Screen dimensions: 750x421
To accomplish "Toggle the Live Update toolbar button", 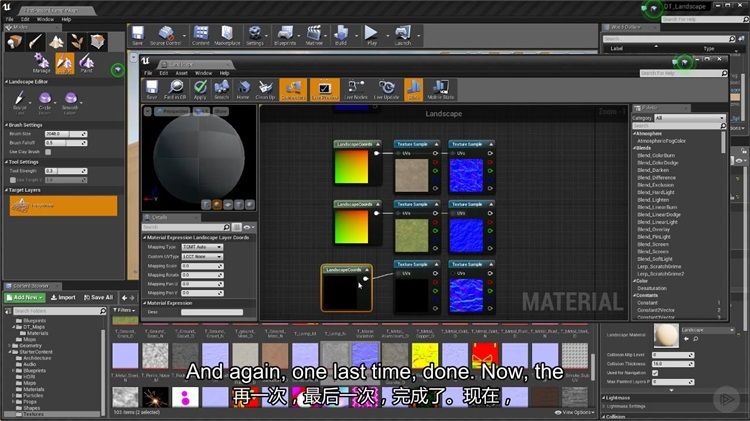I will (x=386, y=89).
